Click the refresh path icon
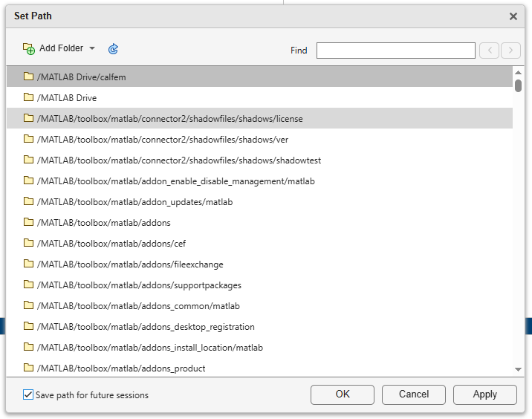 [x=113, y=49]
